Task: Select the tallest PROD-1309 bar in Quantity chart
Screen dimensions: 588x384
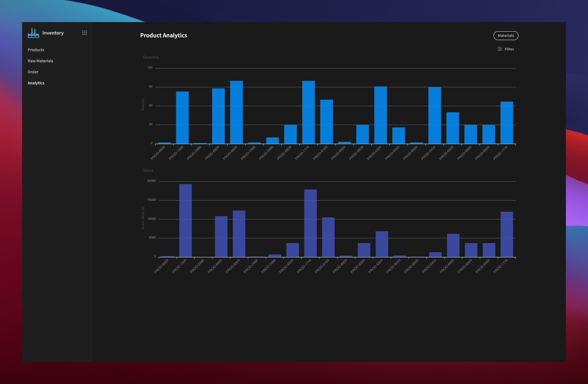Action: 182,116
